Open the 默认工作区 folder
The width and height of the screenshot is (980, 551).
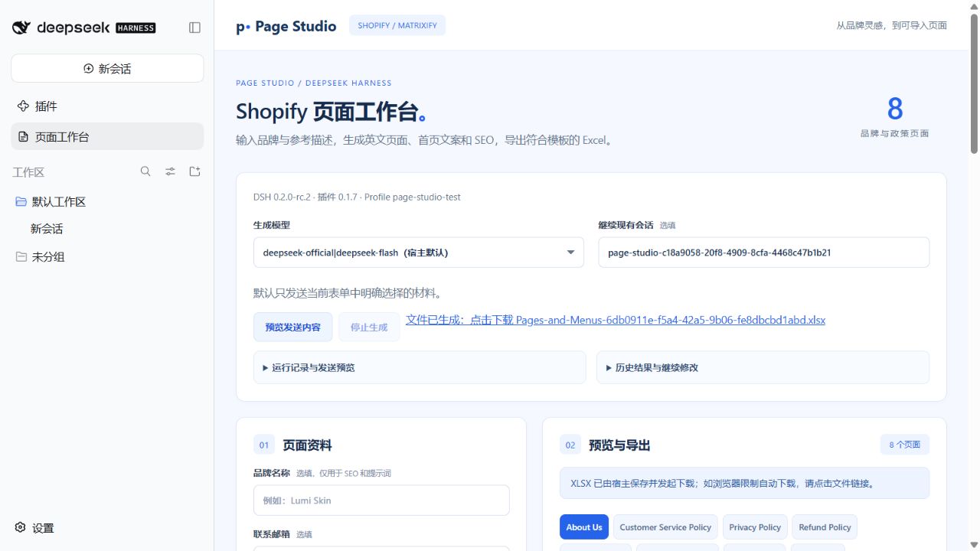tap(107, 202)
